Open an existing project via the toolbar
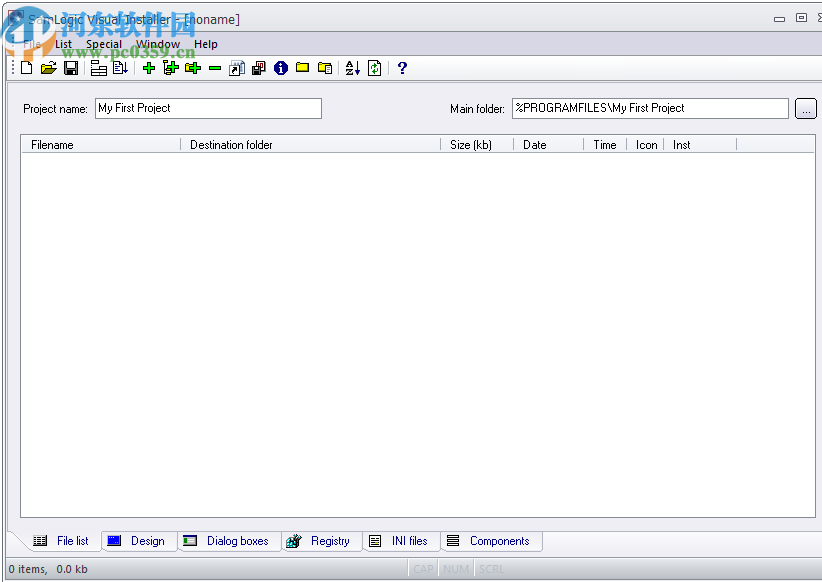Screen dimensions: 822x582 (x=48, y=68)
